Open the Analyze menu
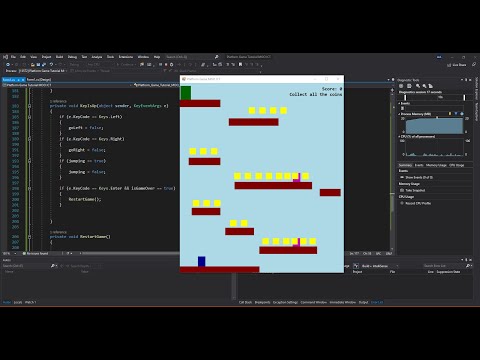Viewport: 480px width, 360px height. (x=97, y=57)
